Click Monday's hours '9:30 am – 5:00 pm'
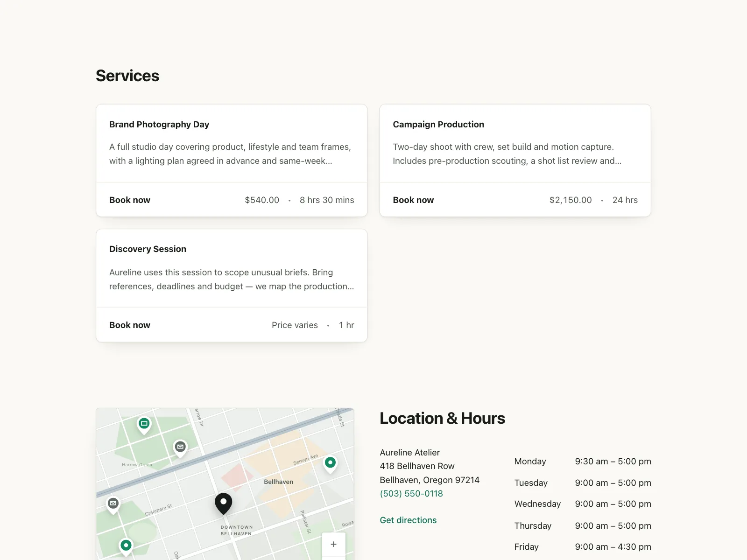The height and width of the screenshot is (560, 747). 613,462
